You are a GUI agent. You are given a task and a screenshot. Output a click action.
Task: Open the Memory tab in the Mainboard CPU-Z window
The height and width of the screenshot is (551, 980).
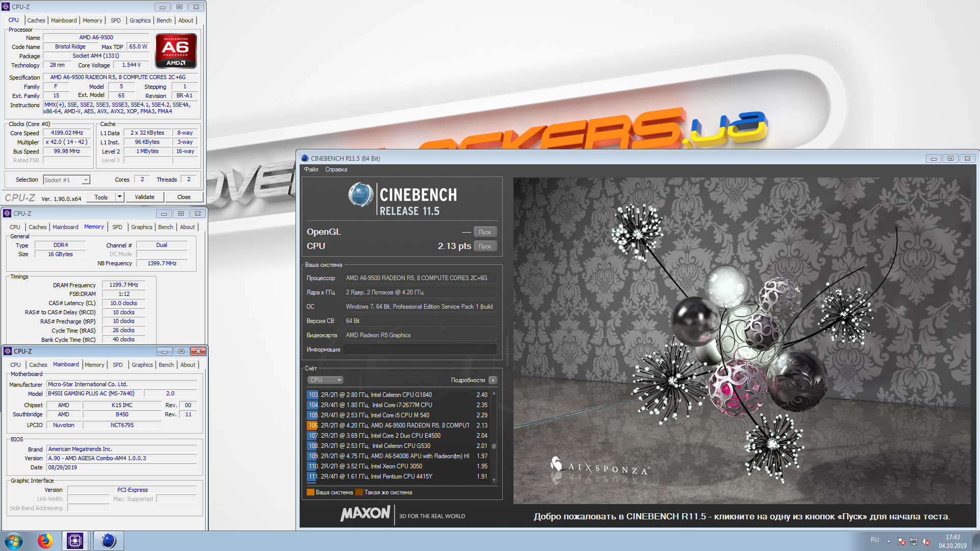(94, 365)
